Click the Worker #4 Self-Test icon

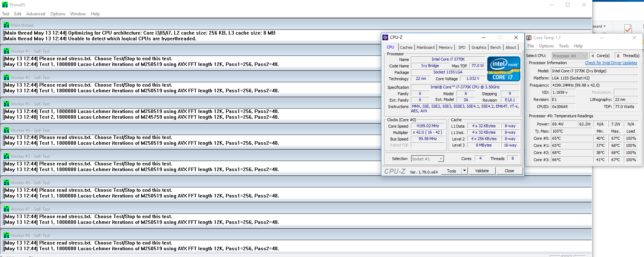6,130
